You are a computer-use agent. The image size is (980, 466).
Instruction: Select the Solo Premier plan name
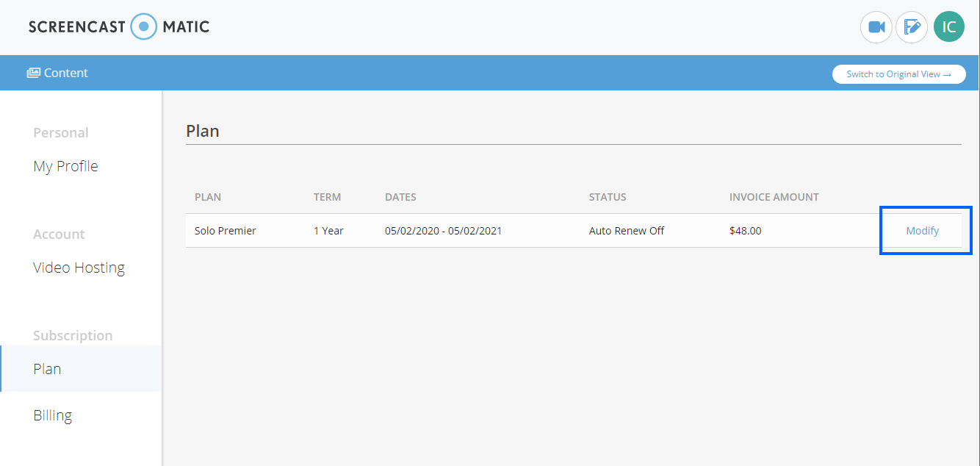(x=226, y=231)
